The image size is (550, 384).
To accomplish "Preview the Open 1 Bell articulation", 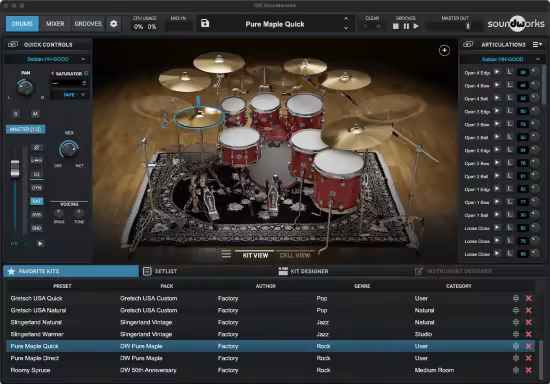I will [497, 215].
